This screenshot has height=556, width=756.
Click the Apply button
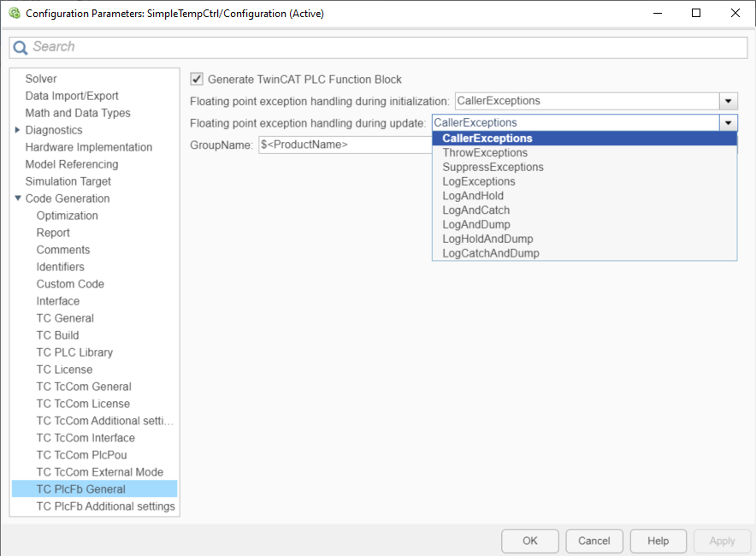tap(722, 541)
